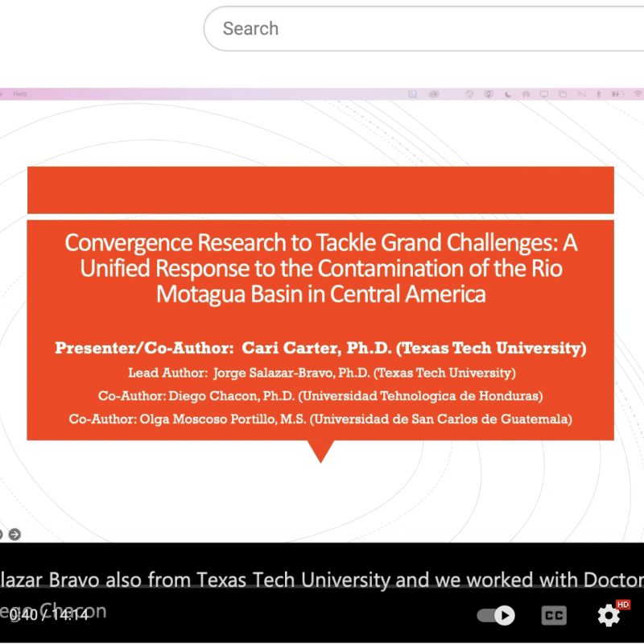Click the slide next arrow button
The image size is (644, 644).
click(14, 534)
